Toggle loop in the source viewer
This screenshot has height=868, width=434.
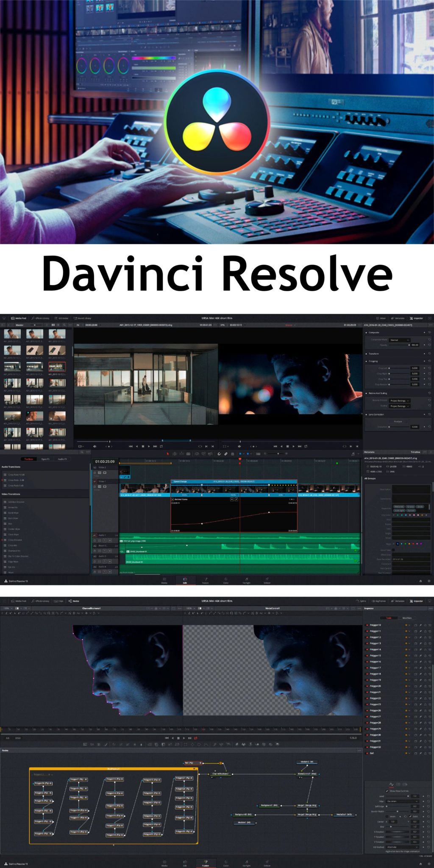pyautogui.click(x=161, y=446)
